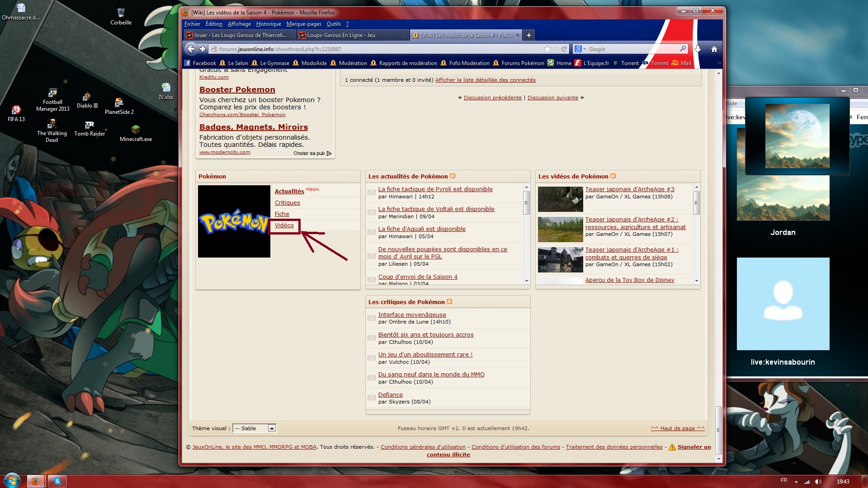Expand the bookmarks toolbar overflow chevron
Viewport: 868px width, 488px height.
719,63
